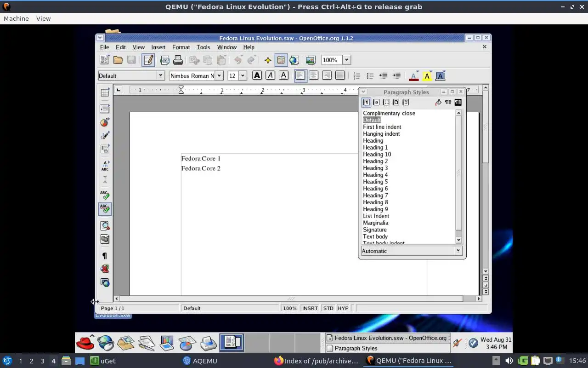Toggle the Stylist panel icon
Screen dimensions: 588x368
click(281, 60)
